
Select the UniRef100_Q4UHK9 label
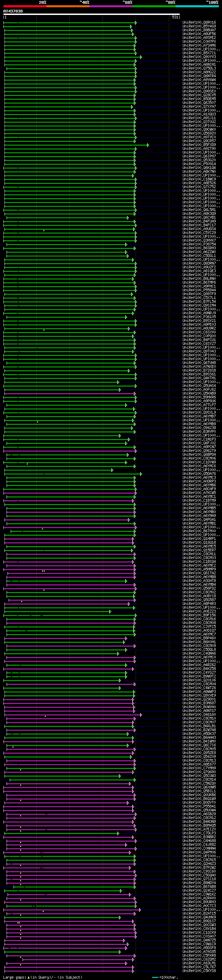tap(199, 917)
